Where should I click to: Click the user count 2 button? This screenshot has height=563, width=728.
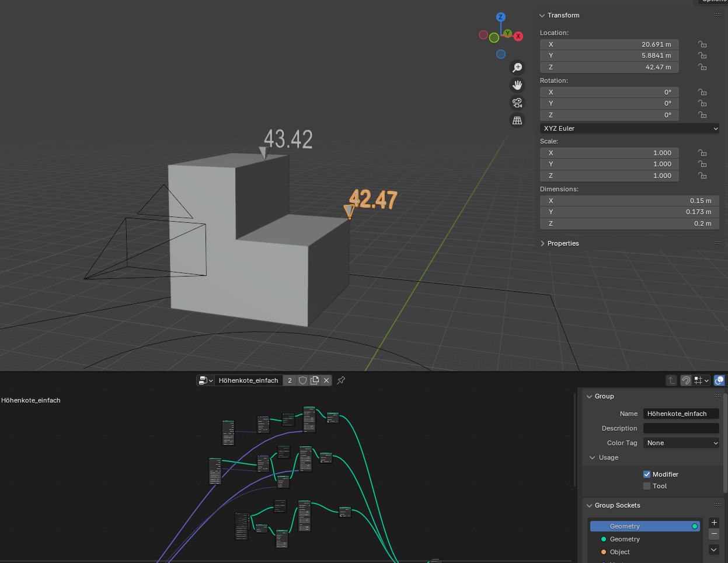coord(290,380)
